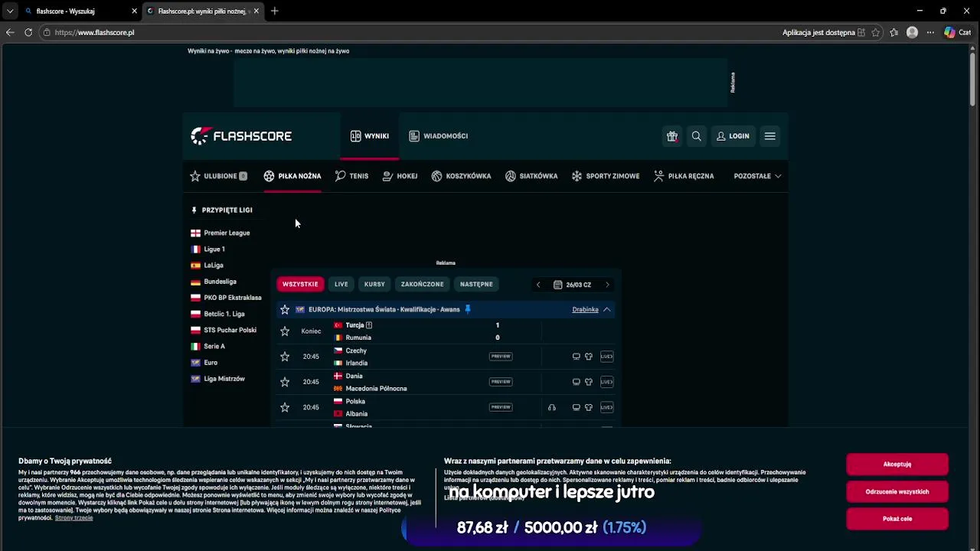Select the LIVE filter tab
The height and width of the screenshot is (551, 980).
pyautogui.click(x=341, y=284)
